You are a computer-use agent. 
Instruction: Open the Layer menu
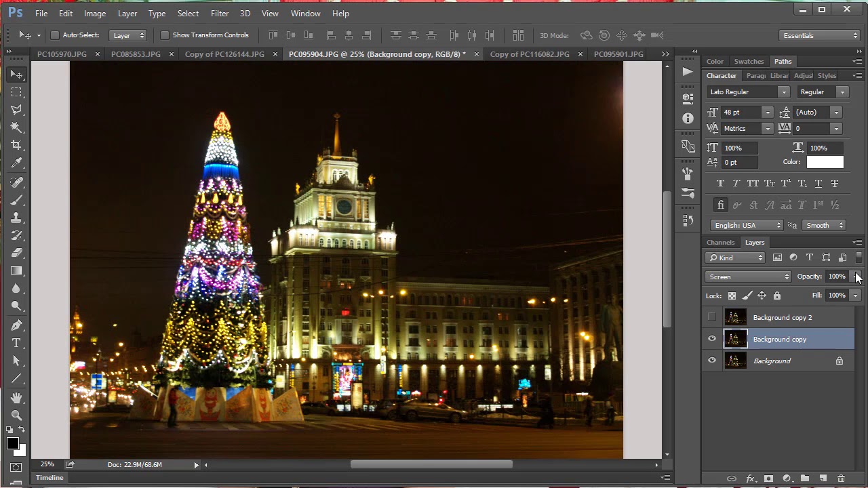click(x=127, y=13)
